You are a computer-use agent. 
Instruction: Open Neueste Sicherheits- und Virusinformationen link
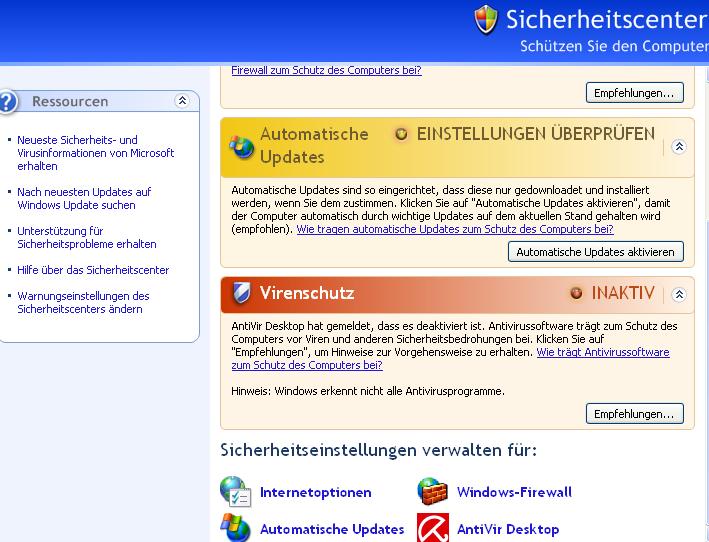point(95,153)
